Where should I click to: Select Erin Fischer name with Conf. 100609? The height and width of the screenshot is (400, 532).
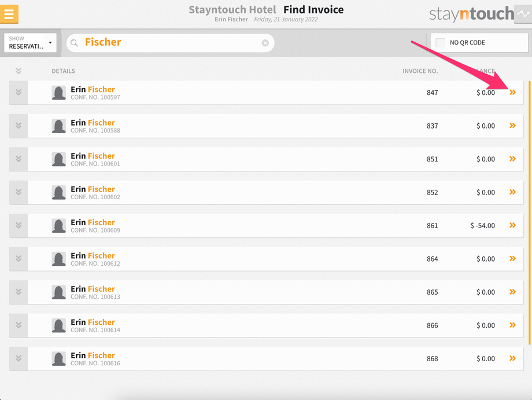[x=93, y=222]
